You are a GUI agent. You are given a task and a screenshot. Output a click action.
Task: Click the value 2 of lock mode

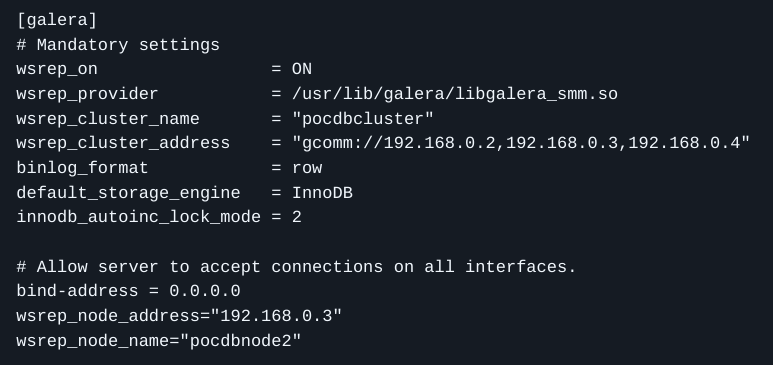point(297,218)
